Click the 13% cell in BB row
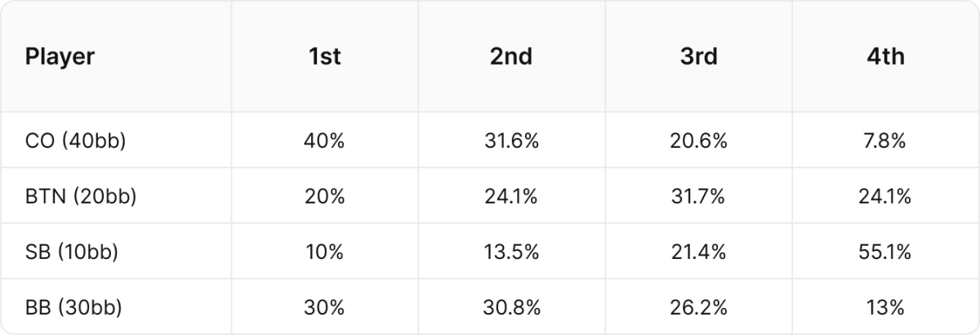The width and height of the screenshot is (980, 335). pyautogui.click(x=886, y=307)
